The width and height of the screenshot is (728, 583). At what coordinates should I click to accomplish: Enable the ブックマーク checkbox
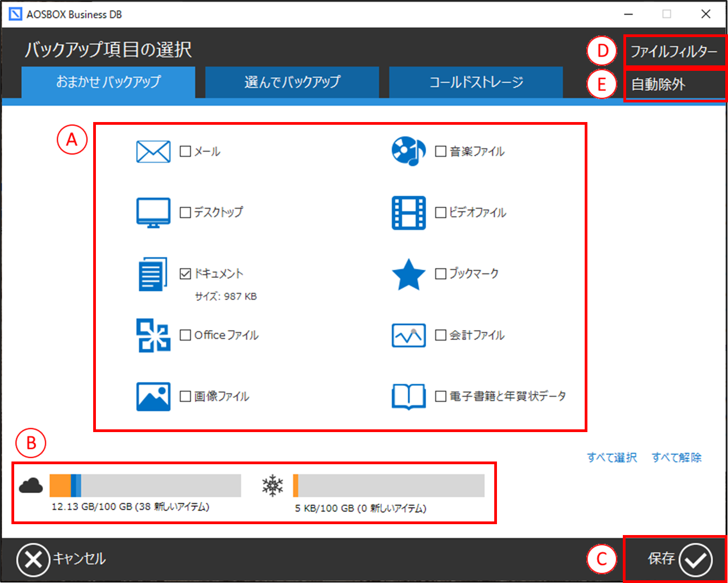tap(441, 274)
